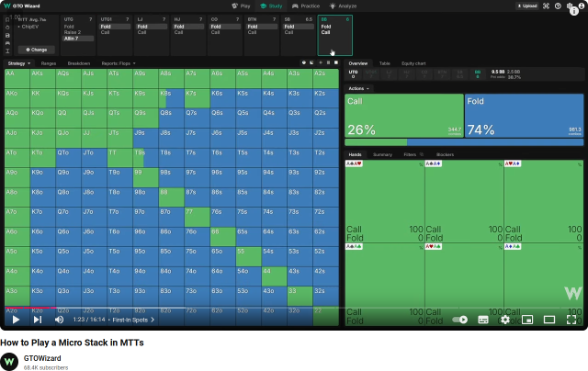Switch to theater mode

tap(549, 320)
